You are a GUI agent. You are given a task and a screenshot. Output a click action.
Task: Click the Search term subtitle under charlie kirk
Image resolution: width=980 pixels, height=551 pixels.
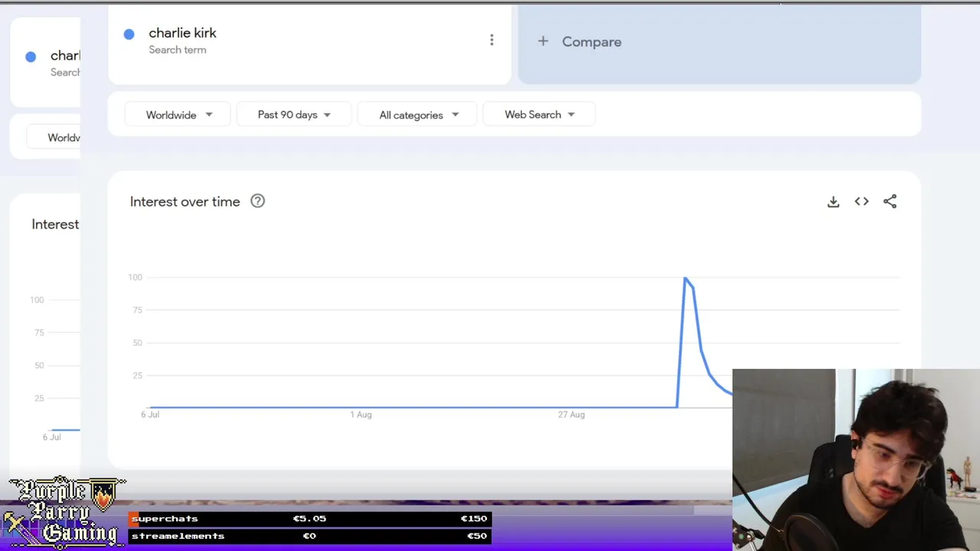(x=178, y=50)
